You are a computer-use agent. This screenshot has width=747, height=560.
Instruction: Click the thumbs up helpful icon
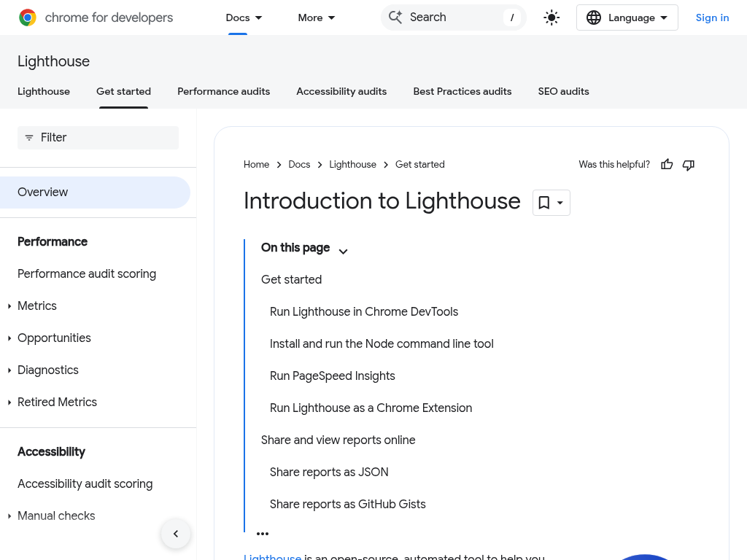[x=667, y=164]
